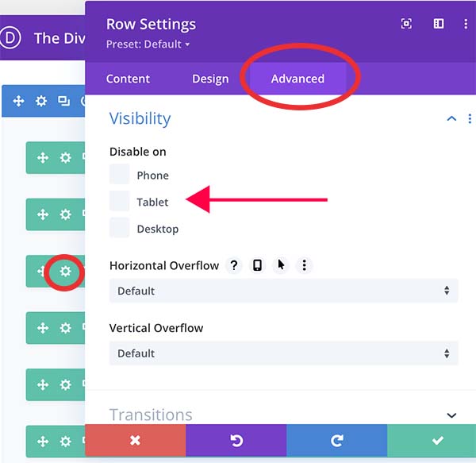The image size is (476, 463).
Task: Enable the Phone disable-on checkbox
Action: 119,175
